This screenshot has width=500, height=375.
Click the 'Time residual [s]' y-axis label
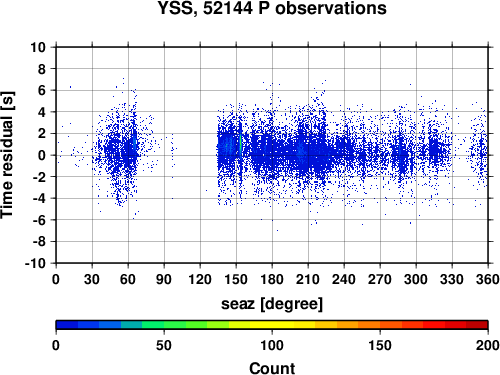click(x=7, y=155)
